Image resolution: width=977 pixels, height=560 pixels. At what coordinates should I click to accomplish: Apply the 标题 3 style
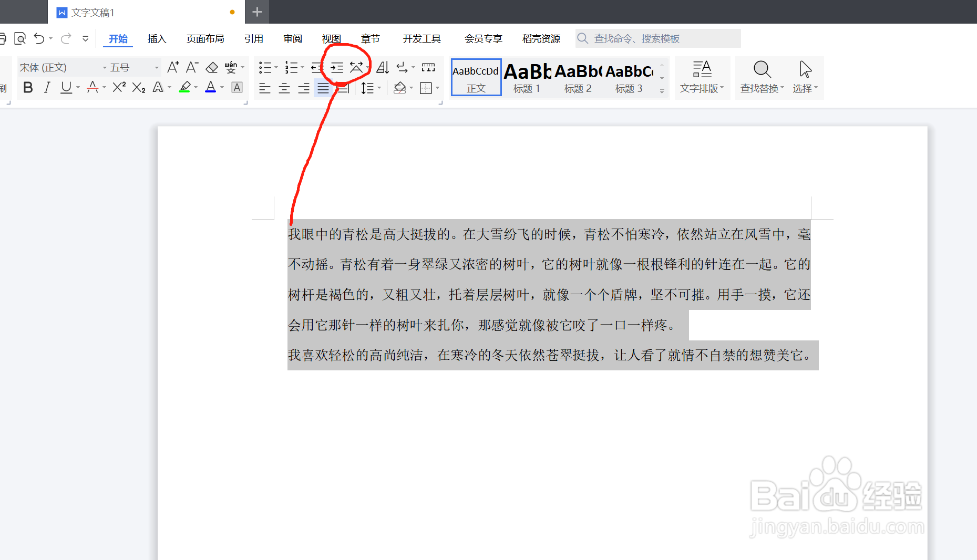[x=629, y=77]
